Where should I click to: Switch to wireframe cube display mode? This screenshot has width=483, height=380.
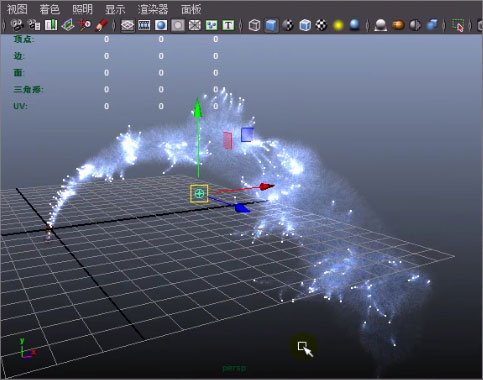pyautogui.click(x=254, y=25)
